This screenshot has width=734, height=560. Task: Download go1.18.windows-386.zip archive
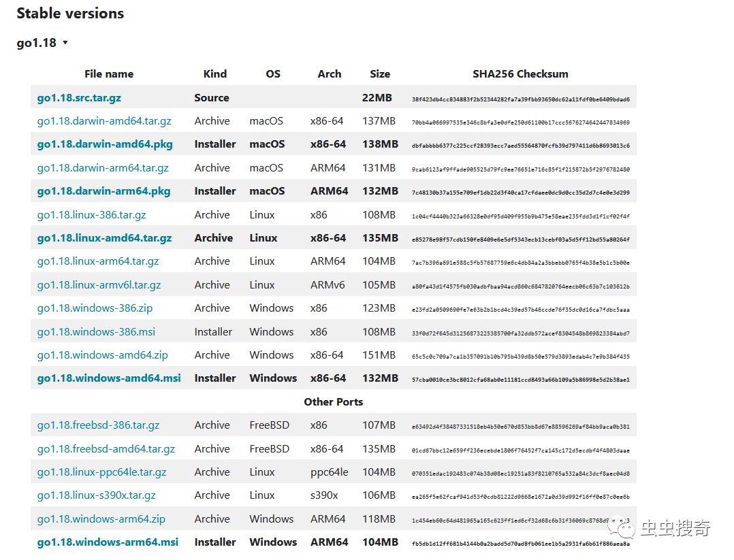pos(95,308)
